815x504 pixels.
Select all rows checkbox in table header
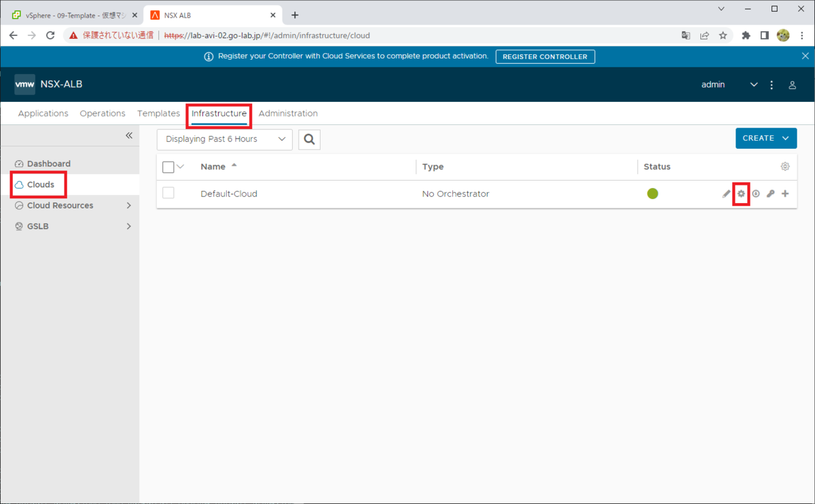coord(168,167)
